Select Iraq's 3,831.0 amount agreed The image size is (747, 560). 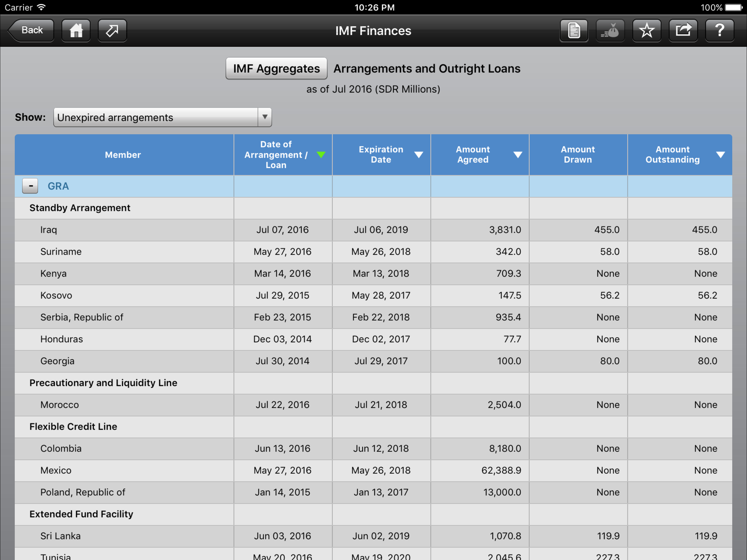pos(505,230)
